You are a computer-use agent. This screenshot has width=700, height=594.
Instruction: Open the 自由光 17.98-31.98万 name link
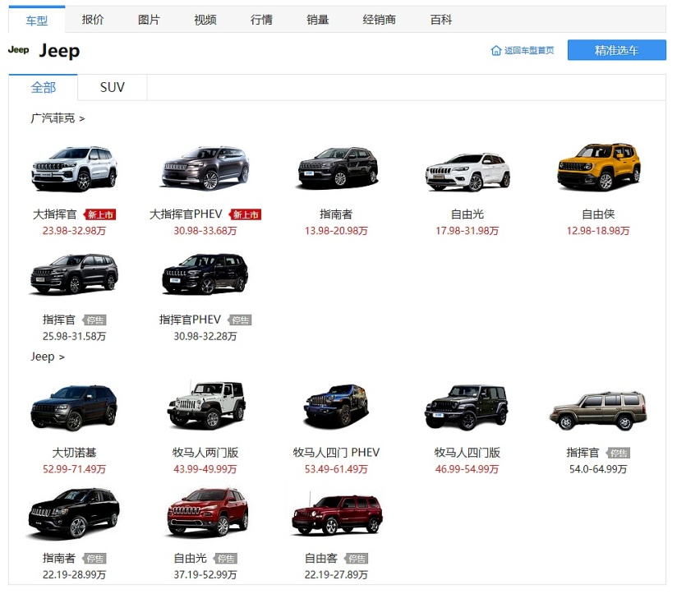click(x=467, y=214)
